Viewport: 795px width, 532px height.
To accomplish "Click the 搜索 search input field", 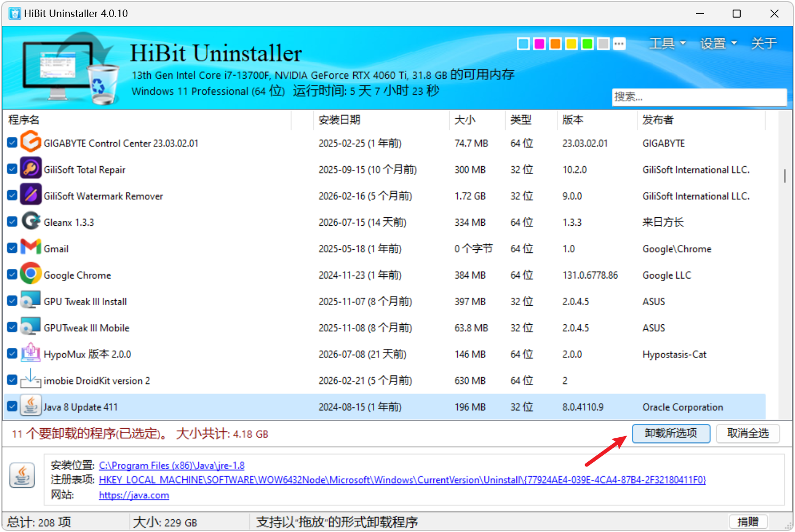I will click(x=699, y=97).
